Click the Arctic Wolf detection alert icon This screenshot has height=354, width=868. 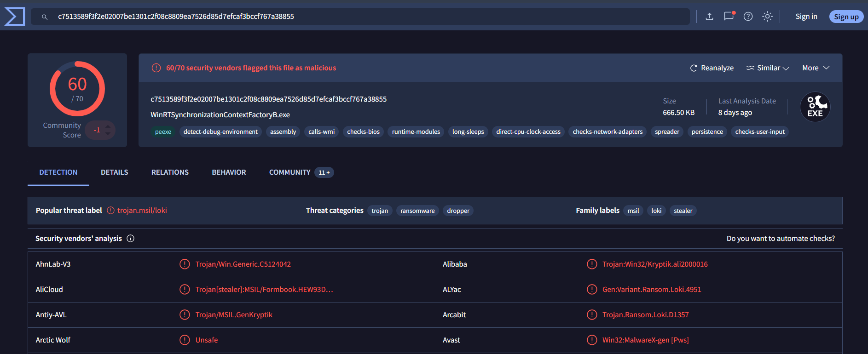pyautogui.click(x=185, y=340)
